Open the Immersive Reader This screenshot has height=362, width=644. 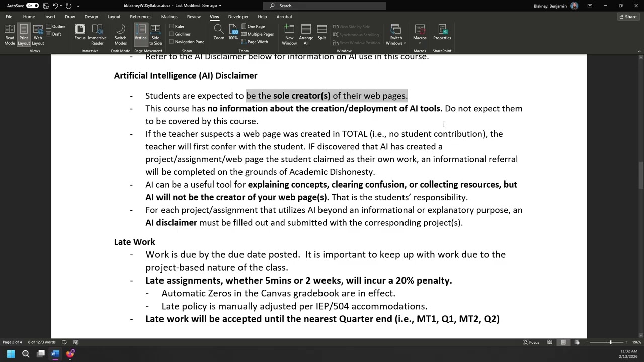coord(97,35)
